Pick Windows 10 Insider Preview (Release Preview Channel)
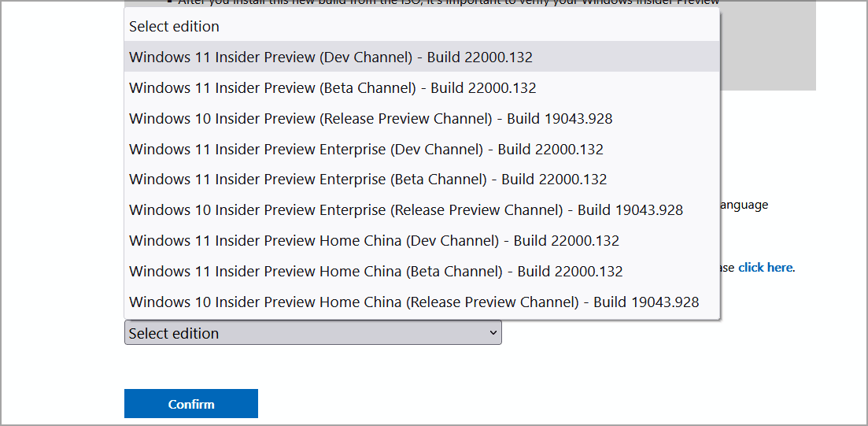This screenshot has width=868, height=426. [x=370, y=119]
